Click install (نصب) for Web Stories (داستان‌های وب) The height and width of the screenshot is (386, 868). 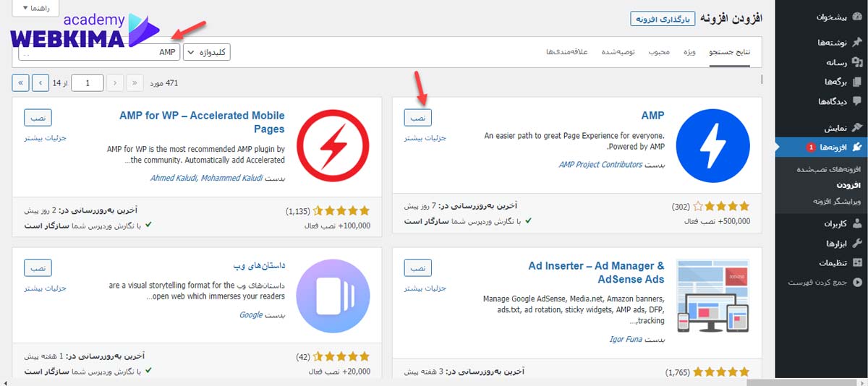pos(38,267)
